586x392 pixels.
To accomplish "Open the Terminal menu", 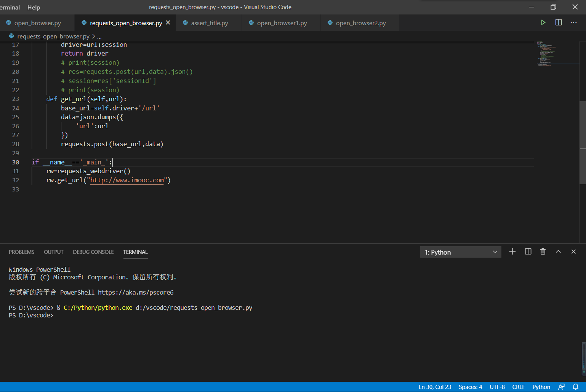I will (x=10, y=7).
